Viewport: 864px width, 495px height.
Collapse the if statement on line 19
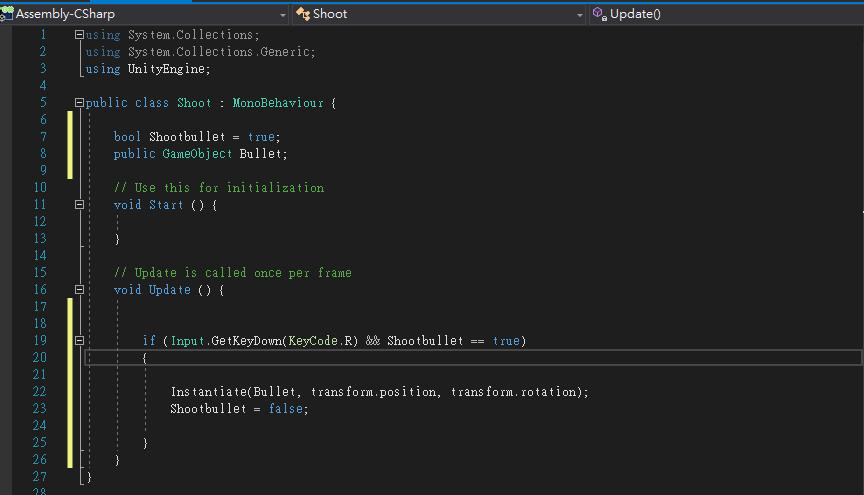coord(80,341)
